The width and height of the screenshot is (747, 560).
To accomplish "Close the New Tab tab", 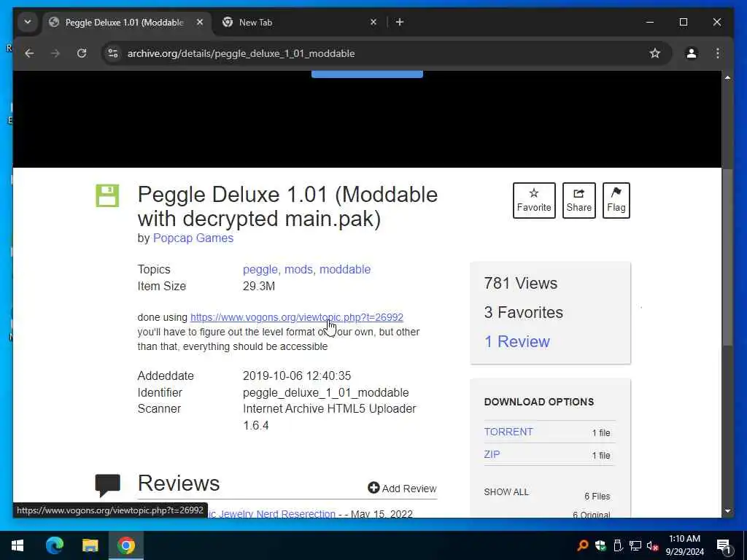I will pyautogui.click(x=373, y=22).
